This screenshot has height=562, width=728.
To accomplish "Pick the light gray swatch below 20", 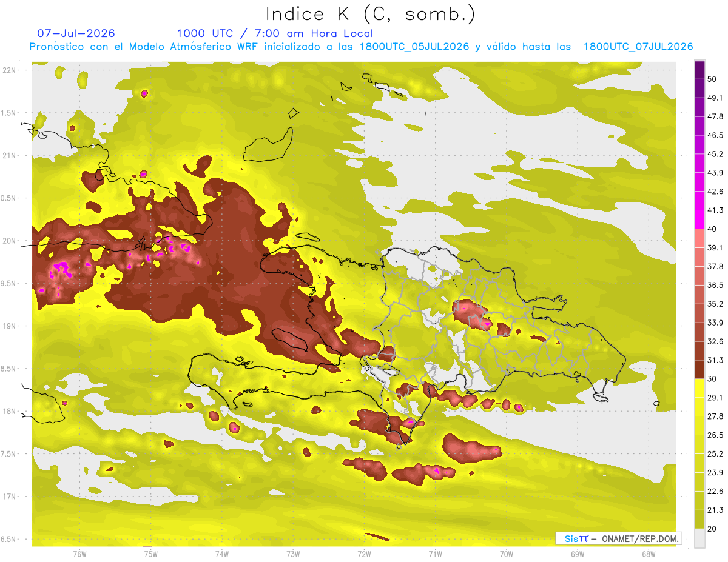I will coord(700,538).
